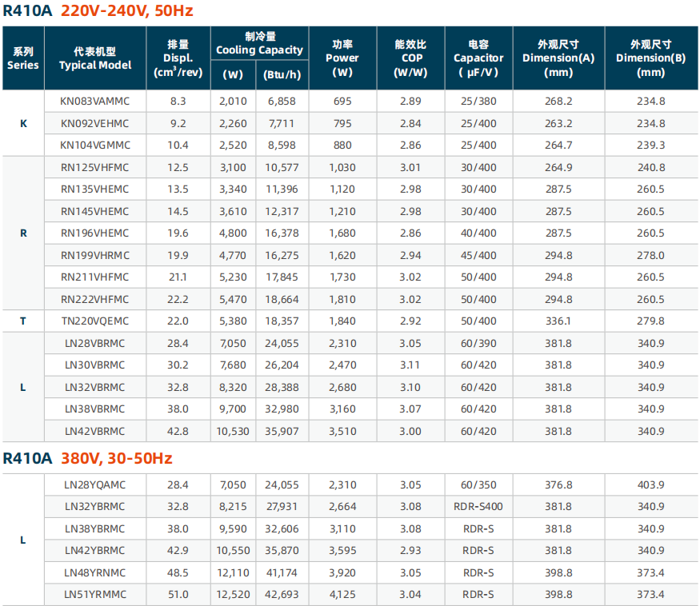
Task: Select the 376.8 dimension value
Action: pyautogui.click(x=558, y=485)
